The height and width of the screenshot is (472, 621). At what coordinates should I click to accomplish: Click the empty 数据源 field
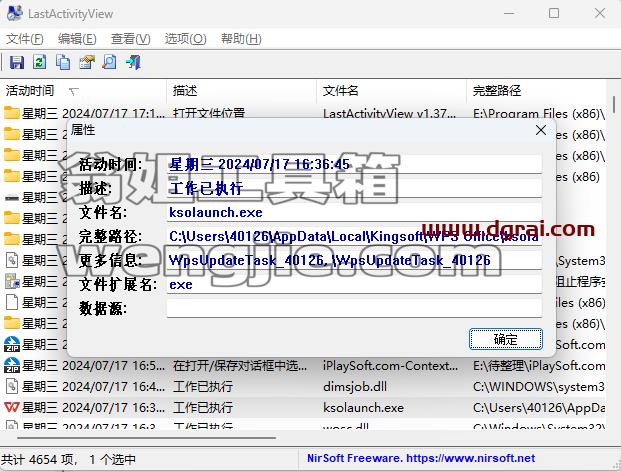(x=354, y=308)
